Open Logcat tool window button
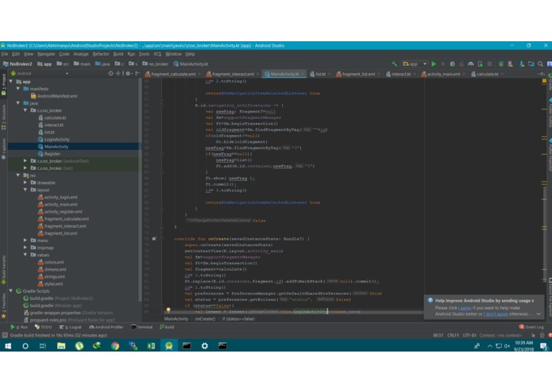This screenshot has width=552, height=392. point(70,327)
